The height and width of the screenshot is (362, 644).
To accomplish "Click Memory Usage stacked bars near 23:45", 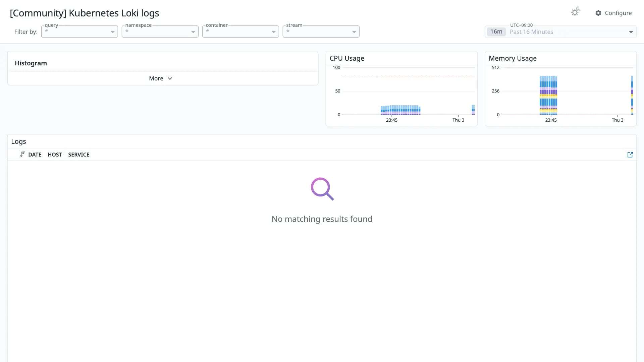I will 548,96.
